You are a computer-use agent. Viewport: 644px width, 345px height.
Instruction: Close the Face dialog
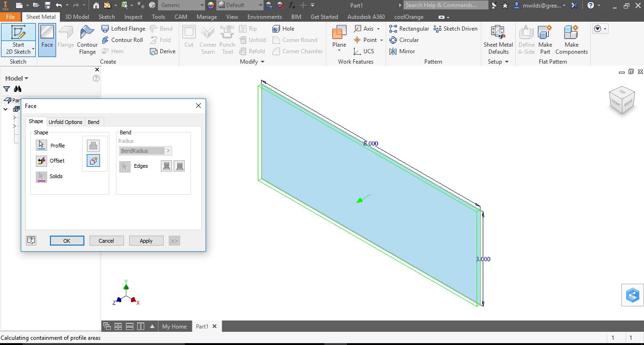pyautogui.click(x=198, y=106)
